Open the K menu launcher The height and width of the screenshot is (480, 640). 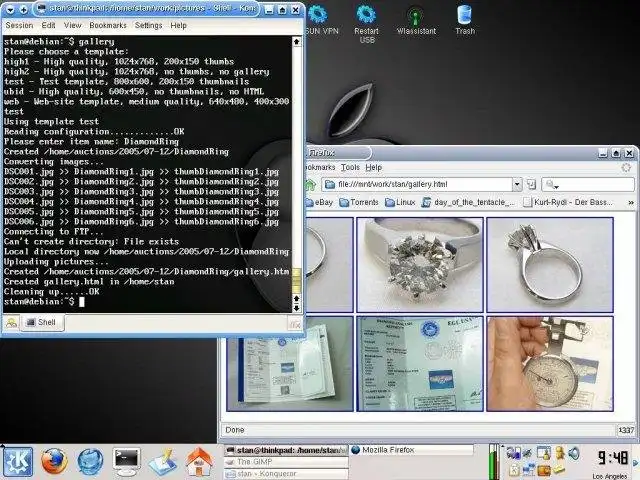pos(17,461)
